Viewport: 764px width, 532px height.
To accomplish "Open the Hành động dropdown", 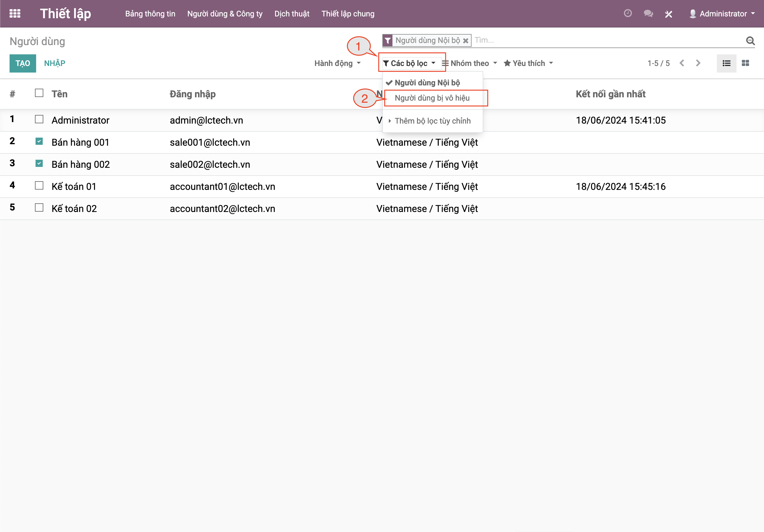I will 337,63.
